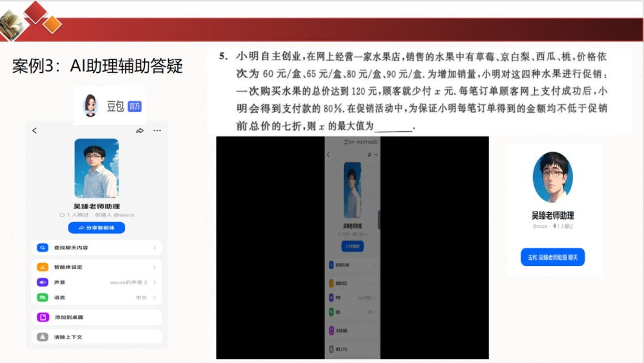Click 清除上下文 option

click(97, 337)
